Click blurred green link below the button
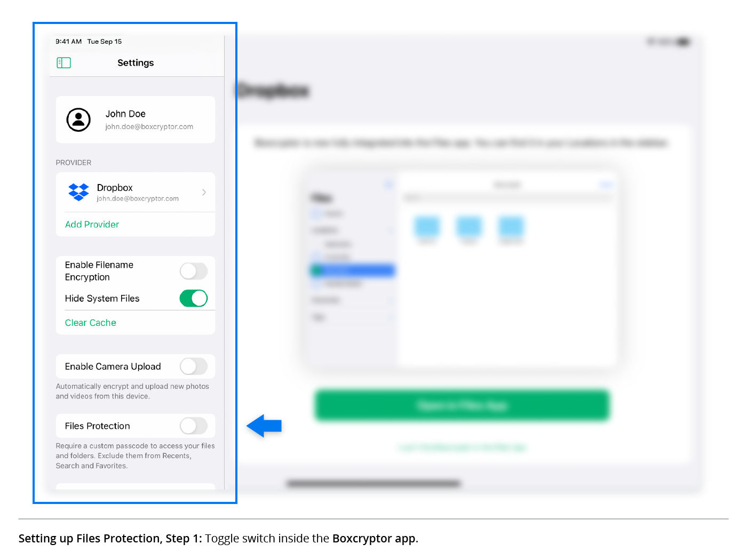The height and width of the screenshot is (560, 747). pyautogui.click(x=462, y=447)
